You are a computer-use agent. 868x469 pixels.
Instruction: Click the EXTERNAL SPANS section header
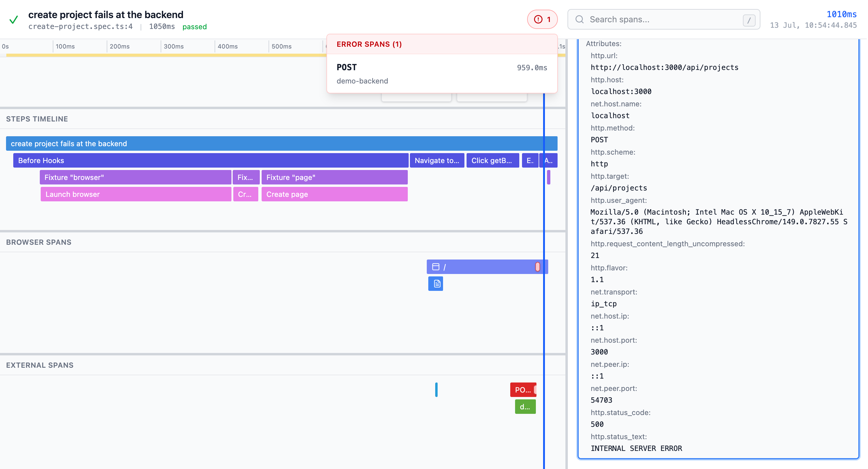click(x=40, y=365)
